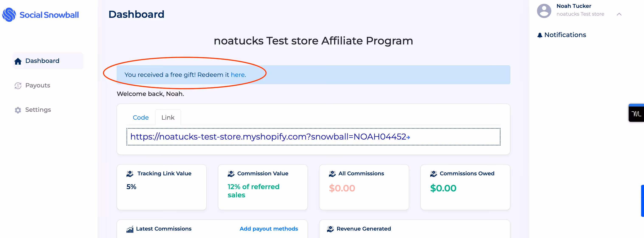The image size is (644, 238).
Task: Click the Notifications bell icon
Action: point(540,35)
